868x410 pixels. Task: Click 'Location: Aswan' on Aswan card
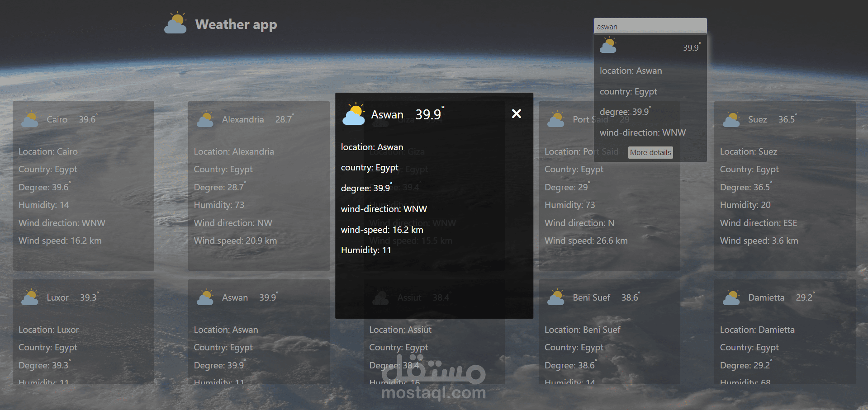[226, 330]
